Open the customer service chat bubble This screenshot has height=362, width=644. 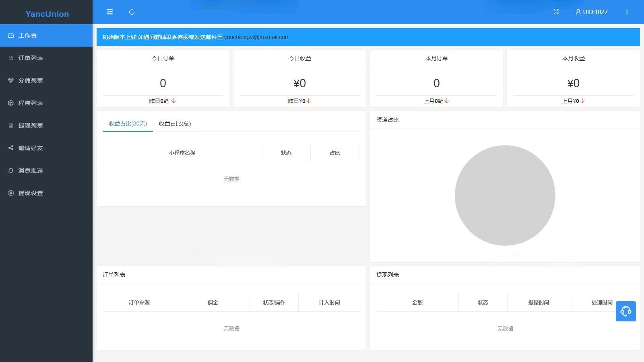(626, 311)
